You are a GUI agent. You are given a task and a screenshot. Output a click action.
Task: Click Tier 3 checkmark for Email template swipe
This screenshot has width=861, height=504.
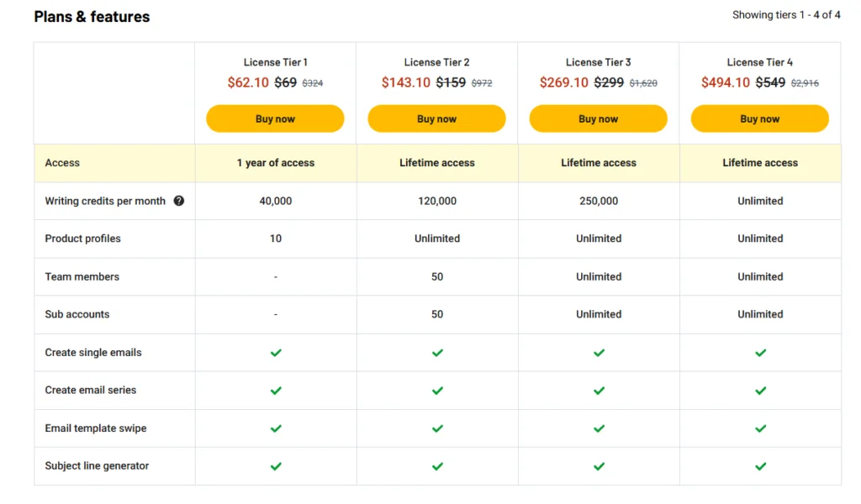[599, 428]
